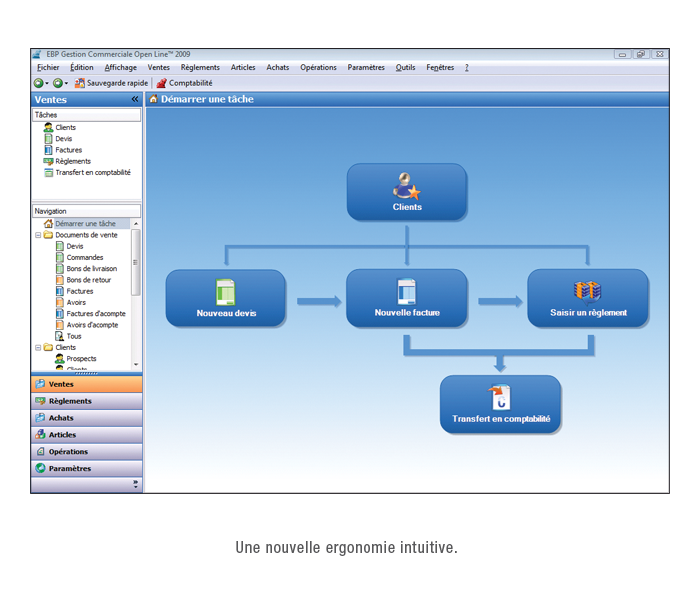
Task: Click the Saisir un règlement tile
Action: [x=588, y=298]
